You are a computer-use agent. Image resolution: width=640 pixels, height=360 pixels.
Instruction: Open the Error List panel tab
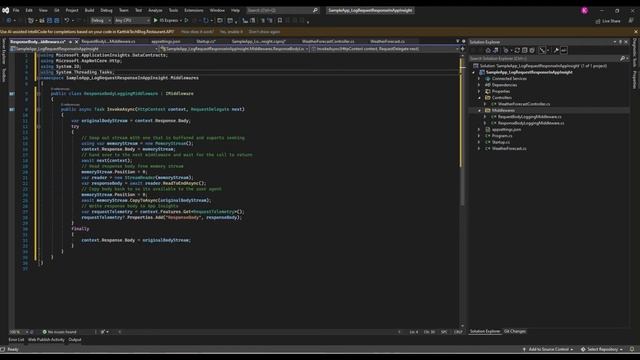(16, 340)
